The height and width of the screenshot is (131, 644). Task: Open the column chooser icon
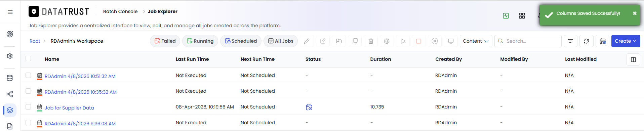click(x=633, y=59)
